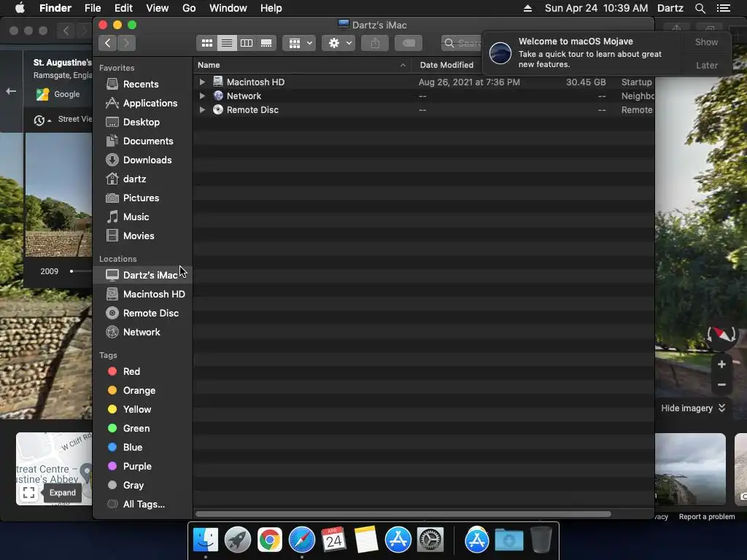This screenshot has width=747, height=560.
Task: Open the Apple menu
Action: (x=20, y=8)
